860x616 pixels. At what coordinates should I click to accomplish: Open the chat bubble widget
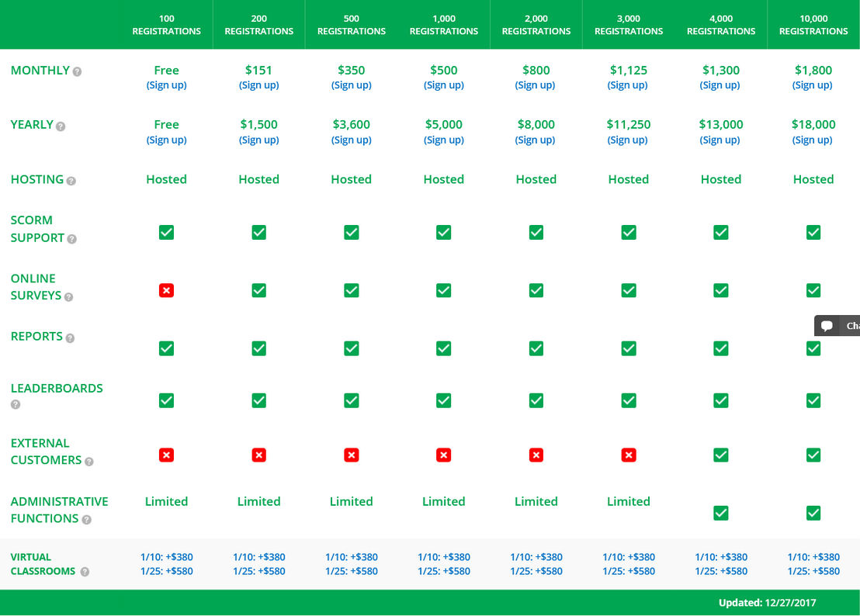click(x=837, y=326)
